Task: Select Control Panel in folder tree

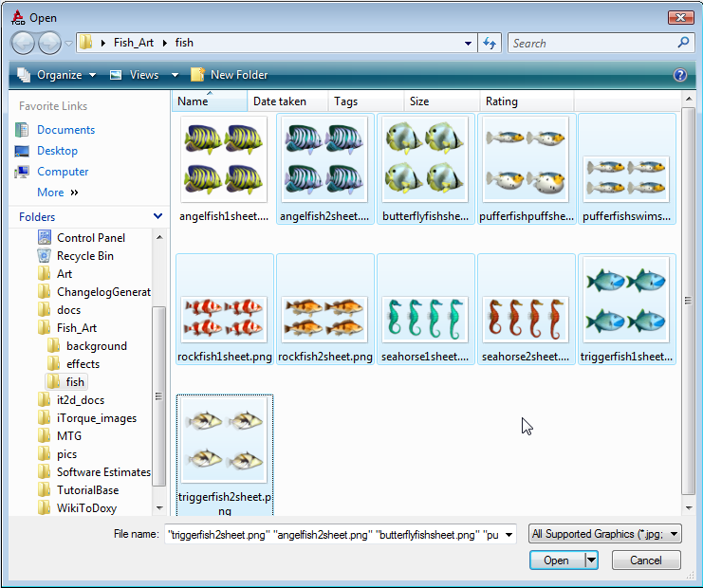Action: point(82,237)
